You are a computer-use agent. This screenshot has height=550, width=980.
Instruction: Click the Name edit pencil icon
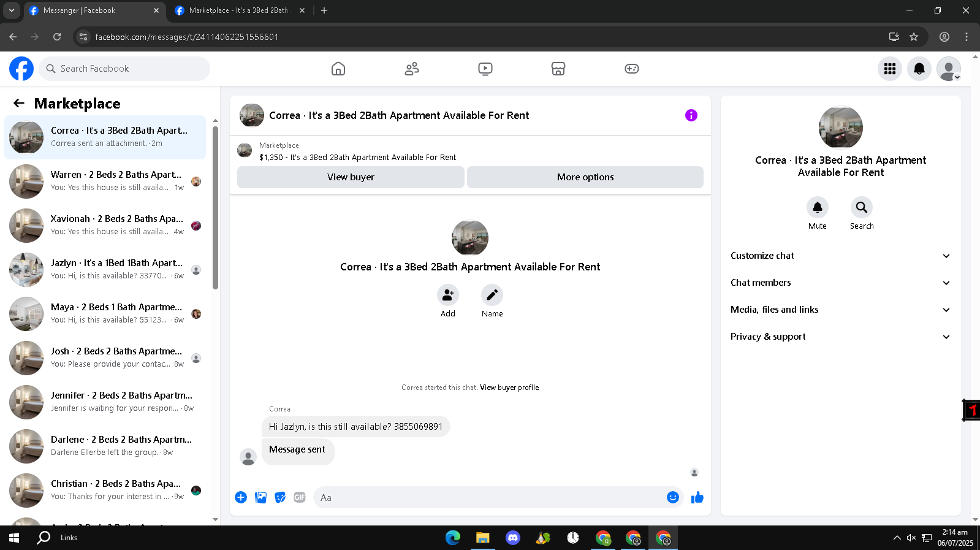click(x=492, y=295)
